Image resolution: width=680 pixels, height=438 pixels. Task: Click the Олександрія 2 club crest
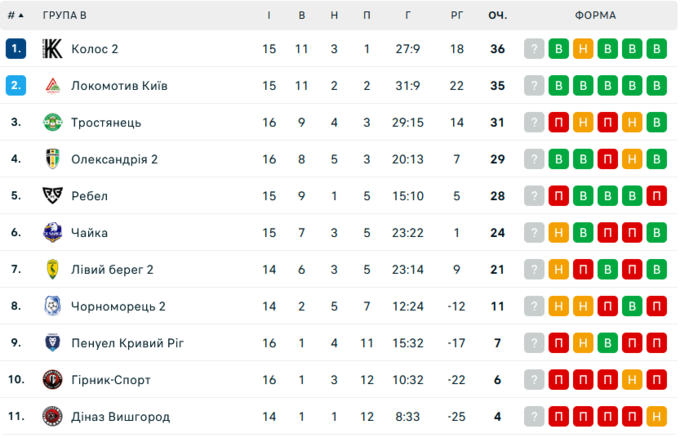point(53,159)
